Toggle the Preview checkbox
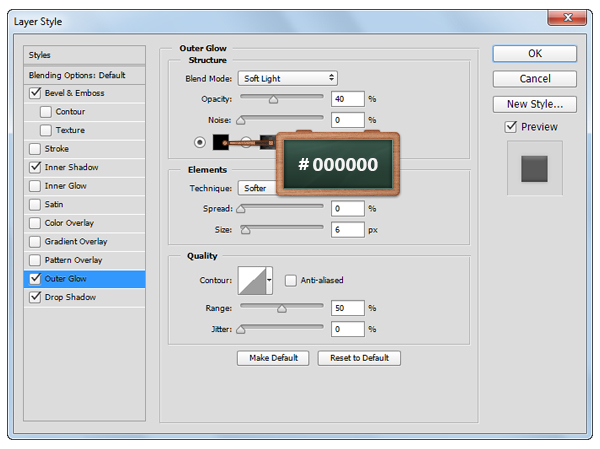This screenshot has height=449, width=600. point(511,127)
